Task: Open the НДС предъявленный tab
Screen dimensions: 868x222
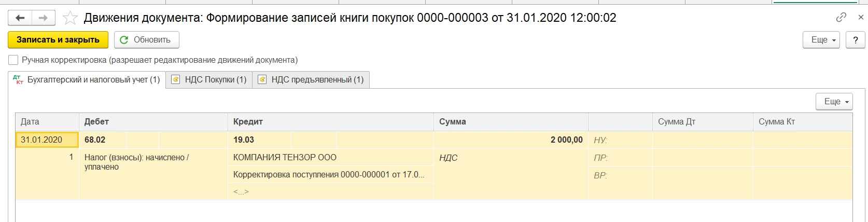Action: pyautogui.click(x=317, y=79)
